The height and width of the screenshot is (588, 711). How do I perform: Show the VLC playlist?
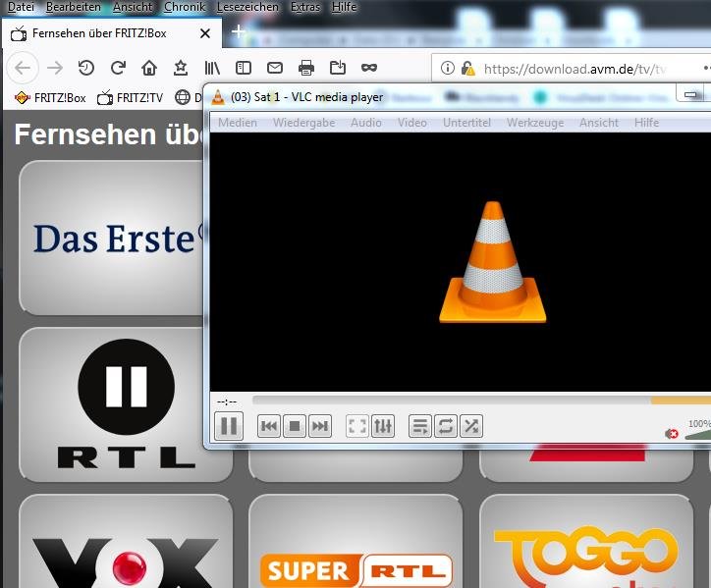tap(420, 426)
